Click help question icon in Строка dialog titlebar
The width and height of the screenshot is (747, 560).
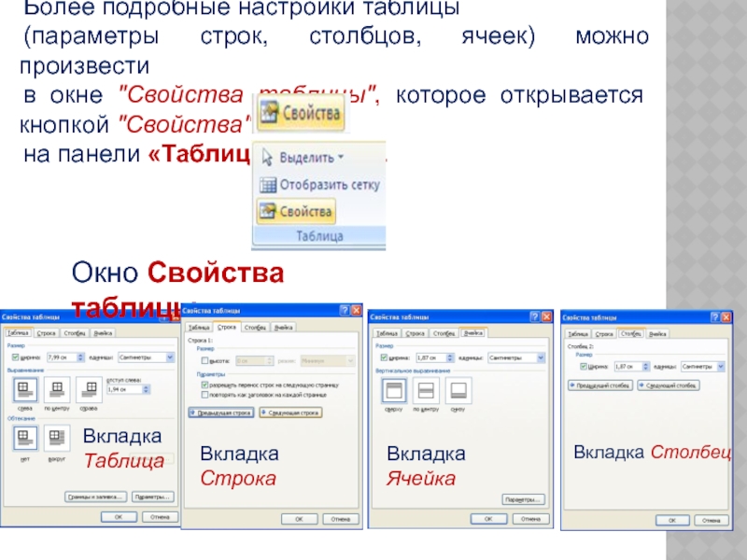coord(345,311)
